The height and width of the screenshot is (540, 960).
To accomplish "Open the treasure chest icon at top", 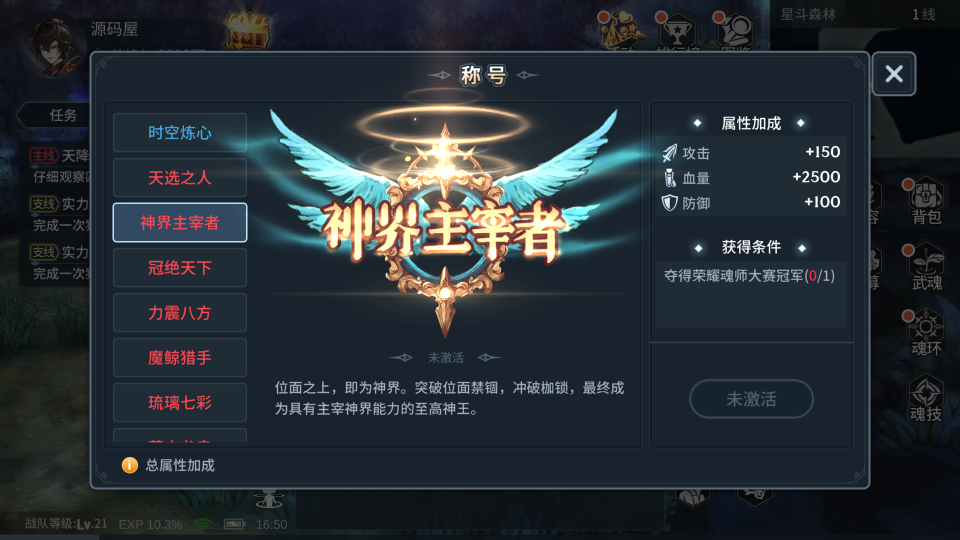I will coord(247,31).
